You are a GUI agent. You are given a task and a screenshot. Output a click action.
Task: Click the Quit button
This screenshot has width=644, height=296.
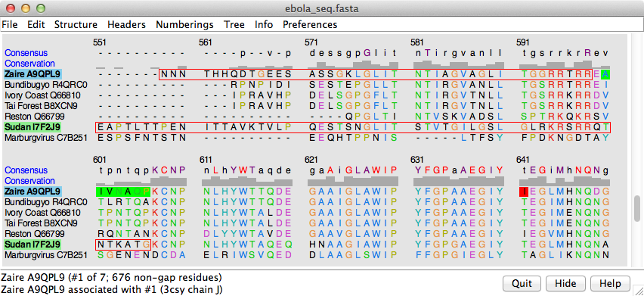tap(522, 283)
